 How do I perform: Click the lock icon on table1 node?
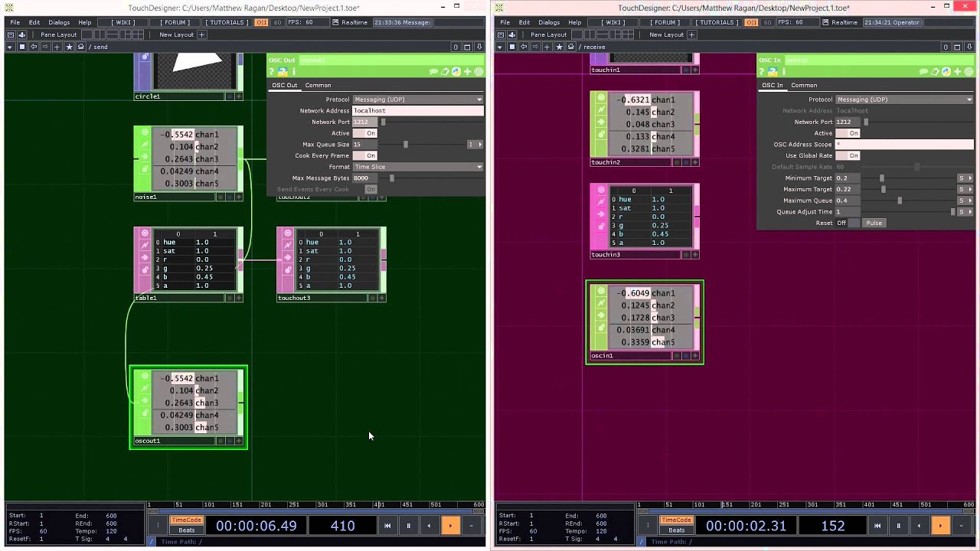pyautogui.click(x=145, y=269)
